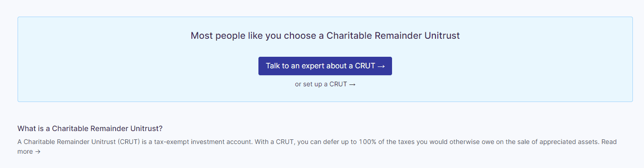The height and width of the screenshot is (168, 644).
Task: Select the Most people like you choose heading
Action: click(325, 36)
